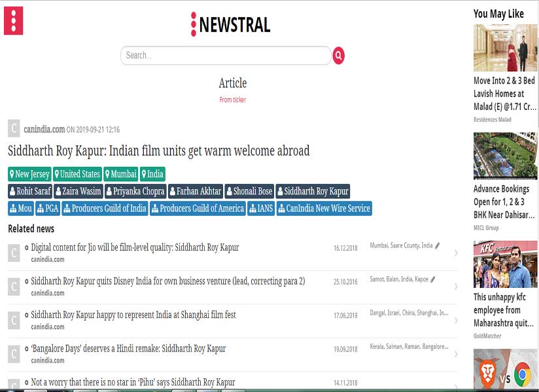
Task: Click the red search magnifier button
Action: pos(338,56)
